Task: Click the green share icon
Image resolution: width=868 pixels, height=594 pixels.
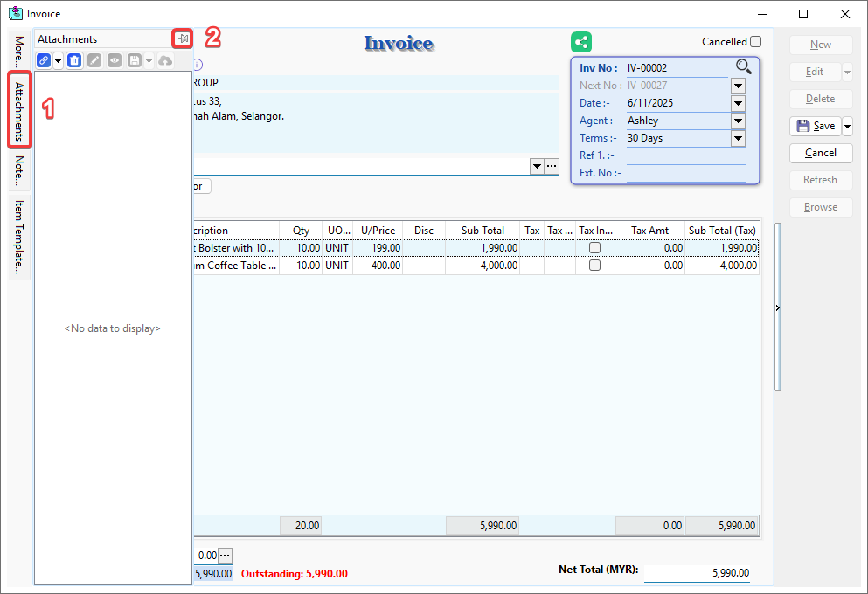Action: [x=581, y=41]
